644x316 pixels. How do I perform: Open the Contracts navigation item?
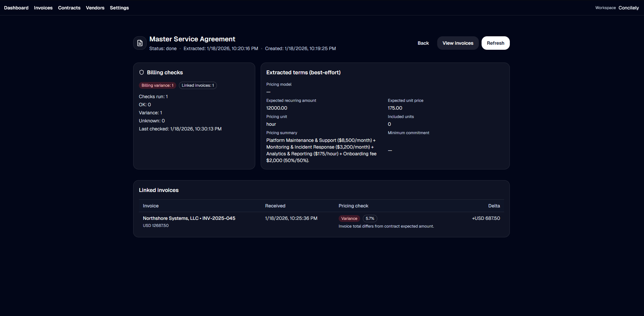click(69, 7)
